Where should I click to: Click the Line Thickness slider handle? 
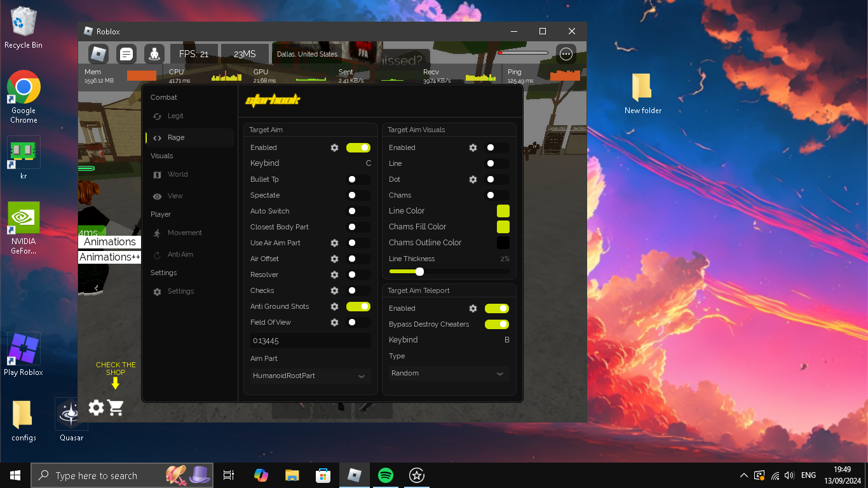(419, 271)
